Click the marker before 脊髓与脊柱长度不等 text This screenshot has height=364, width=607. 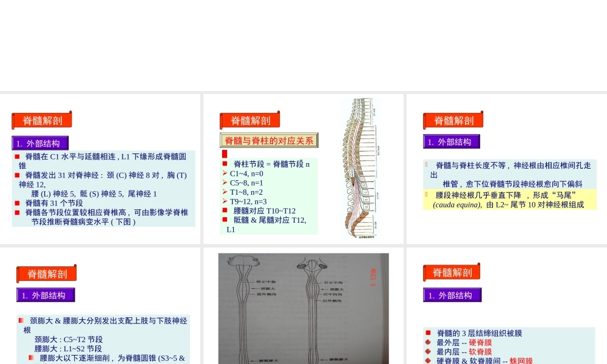(426, 163)
